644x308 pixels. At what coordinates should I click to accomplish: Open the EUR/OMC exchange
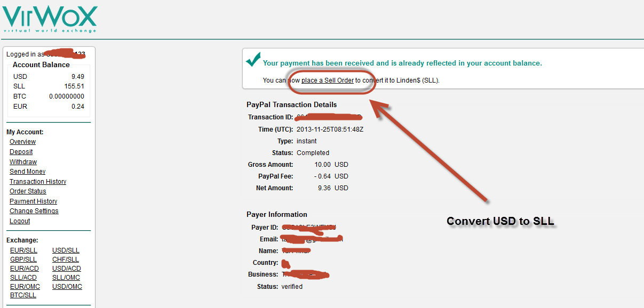point(25,287)
